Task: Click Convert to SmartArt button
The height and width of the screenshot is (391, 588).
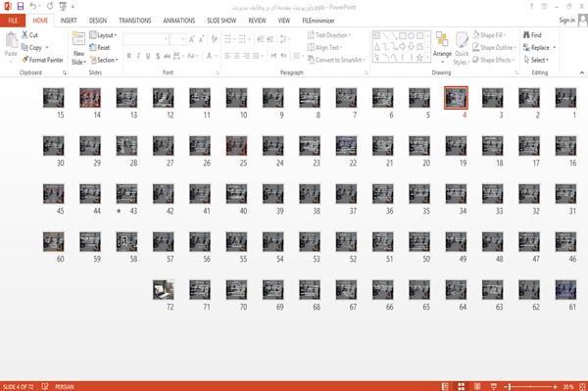Action: click(336, 60)
